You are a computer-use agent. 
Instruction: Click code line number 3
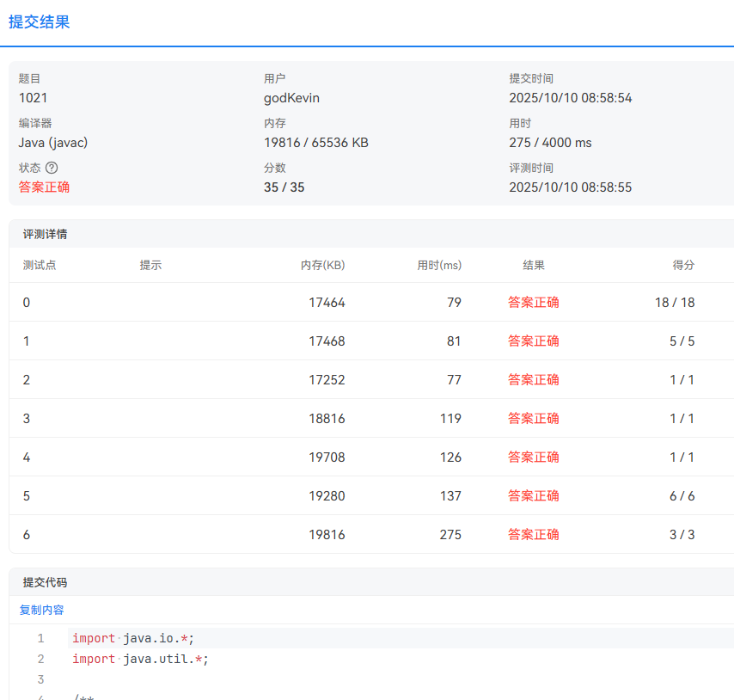coord(40,679)
